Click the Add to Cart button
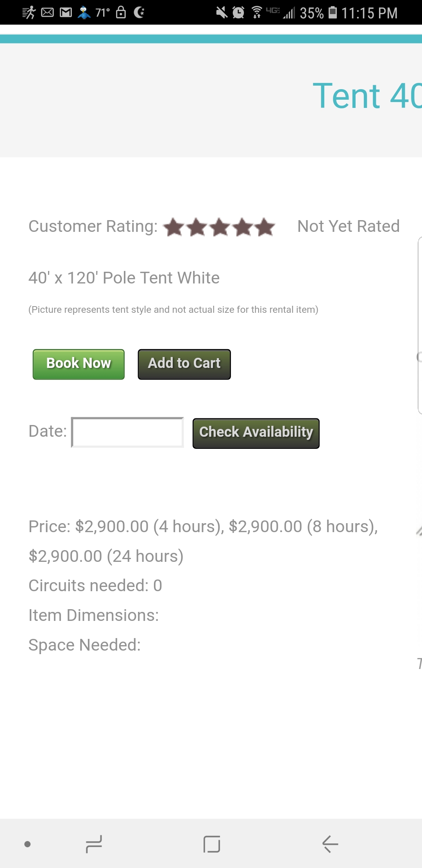 [184, 364]
